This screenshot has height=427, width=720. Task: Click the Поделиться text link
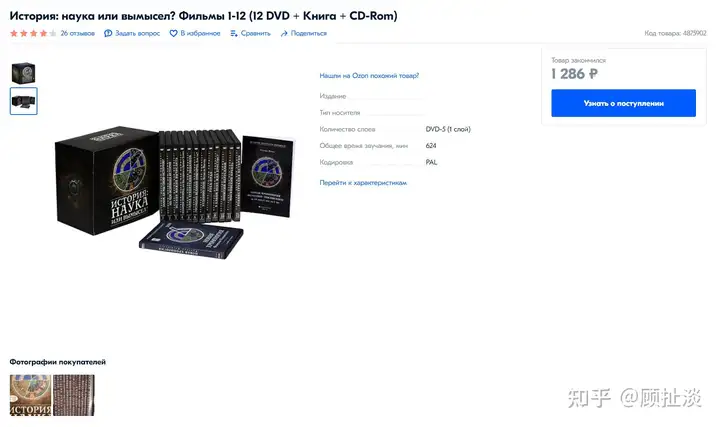[309, 33]
